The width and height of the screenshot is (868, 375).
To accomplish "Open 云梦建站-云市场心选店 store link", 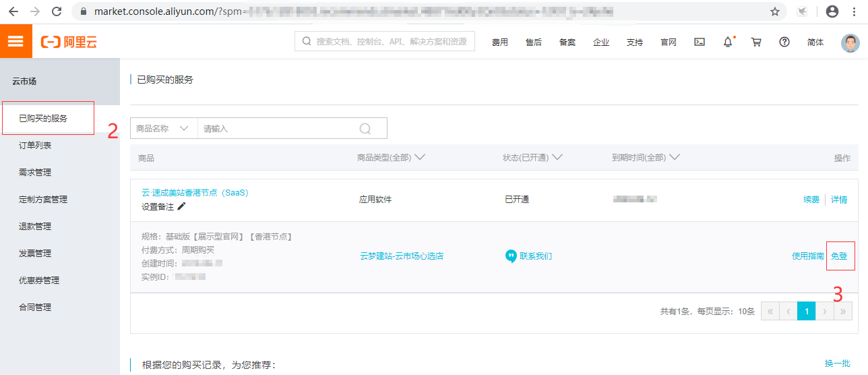I will (x=402, y=256).
